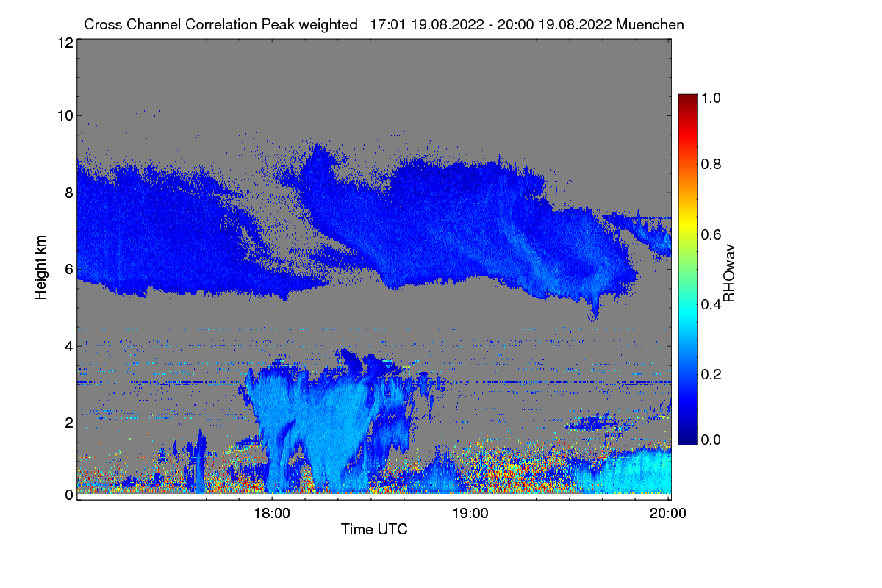The height and width of the screenshot is (588, 882).
Task: Click the 19:00 tick label on time axis
Action: click(x=470, y=513)
